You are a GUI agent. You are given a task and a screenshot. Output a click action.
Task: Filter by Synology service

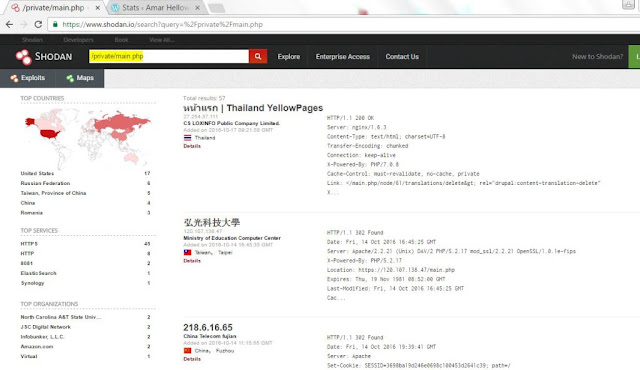32,283
